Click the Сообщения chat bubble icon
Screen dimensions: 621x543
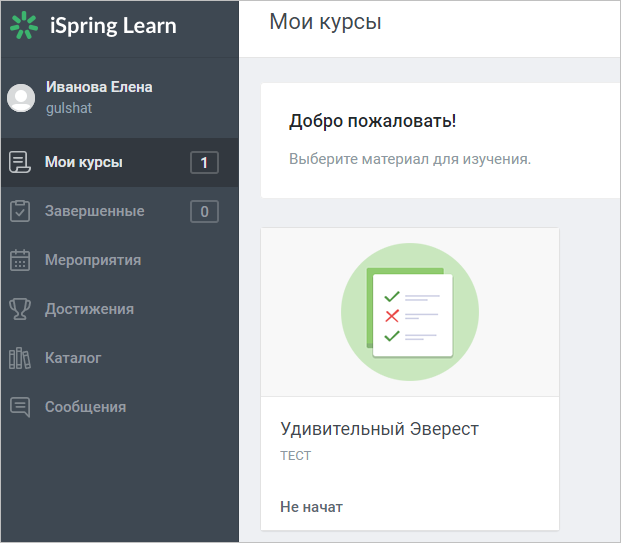pos(20,407)
